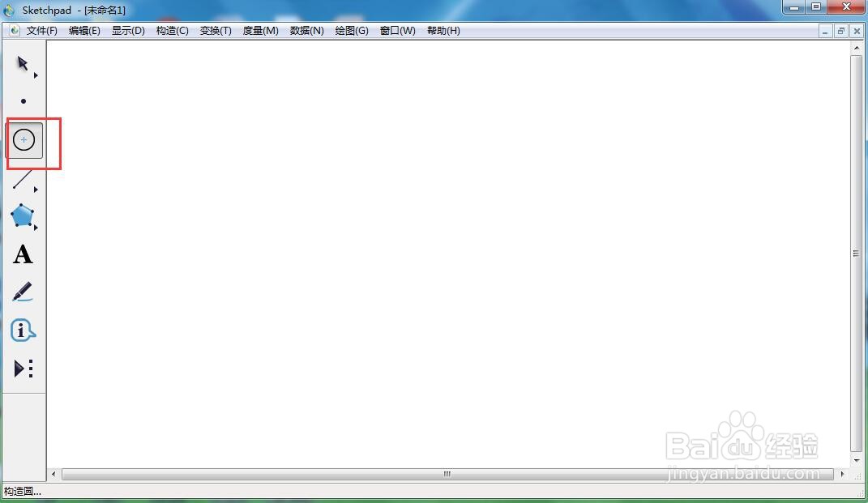
Task: Click the horizontal scrollbar thumb
Action: point(447,474)
